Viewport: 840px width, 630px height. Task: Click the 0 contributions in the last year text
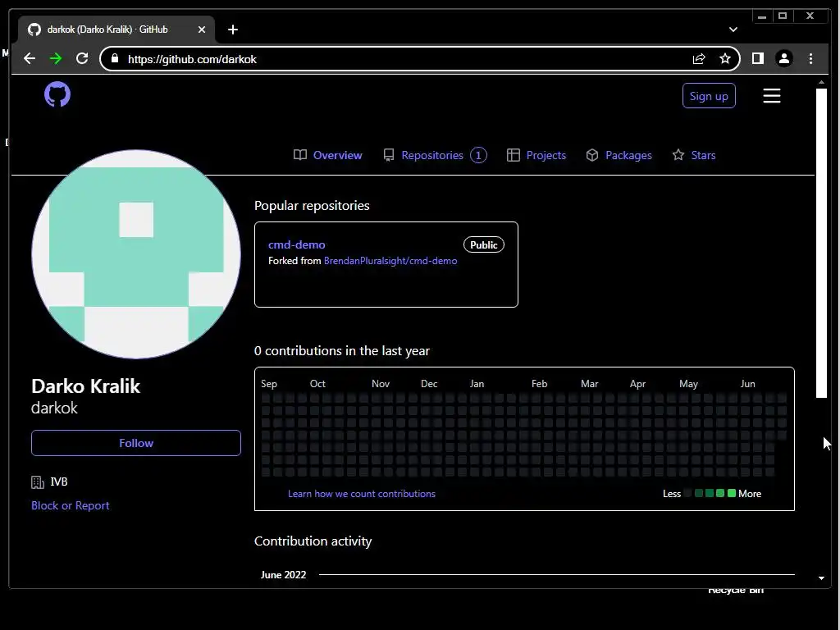tap(342, 351)
